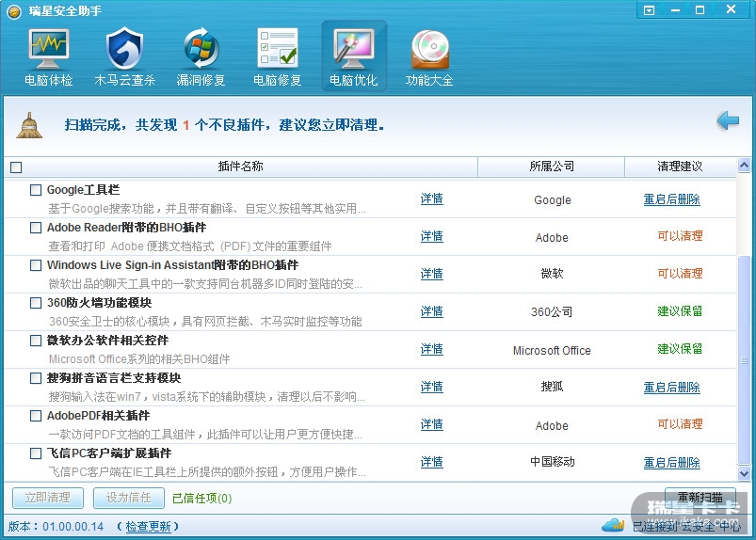This screenshot has width=756, height=540.
Task: Open the 电脑修复 computer repair checklist icon
Action: coord(277,56)
